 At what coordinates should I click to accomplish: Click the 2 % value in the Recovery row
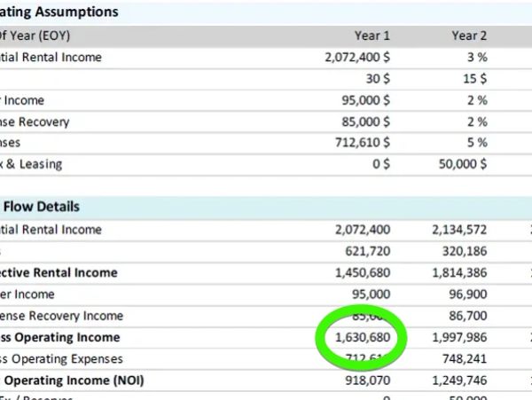477,122
